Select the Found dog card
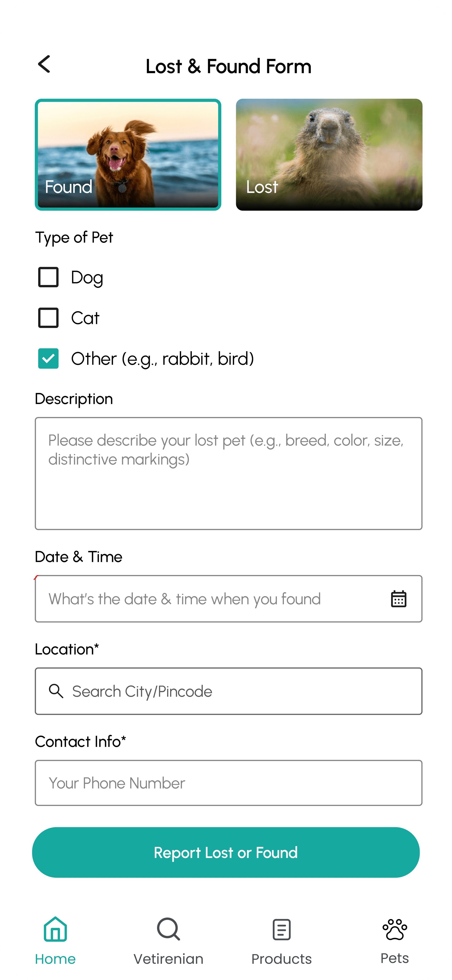 128,154
